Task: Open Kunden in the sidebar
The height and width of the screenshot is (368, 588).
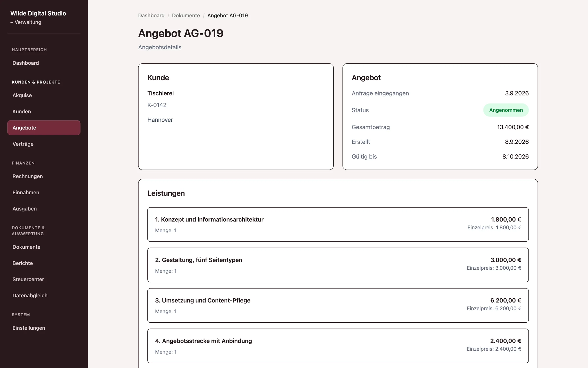Action: pos(44,112)
